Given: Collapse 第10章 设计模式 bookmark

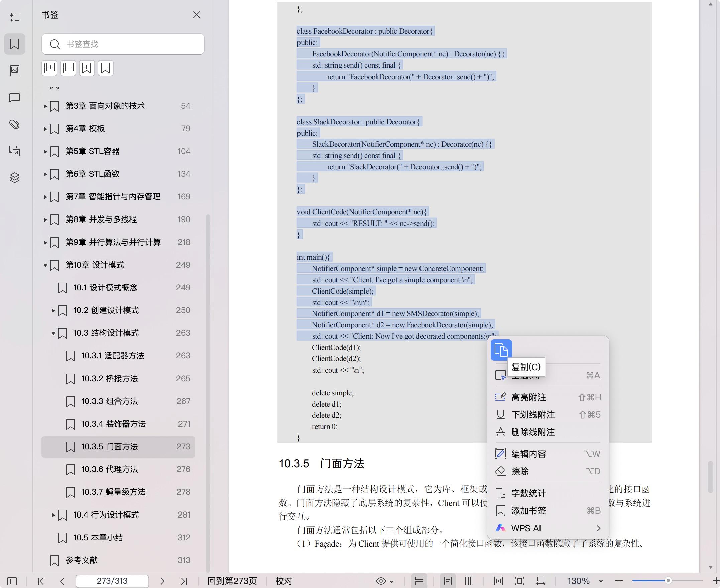Looking at the screenshot, I should (45, 265).
